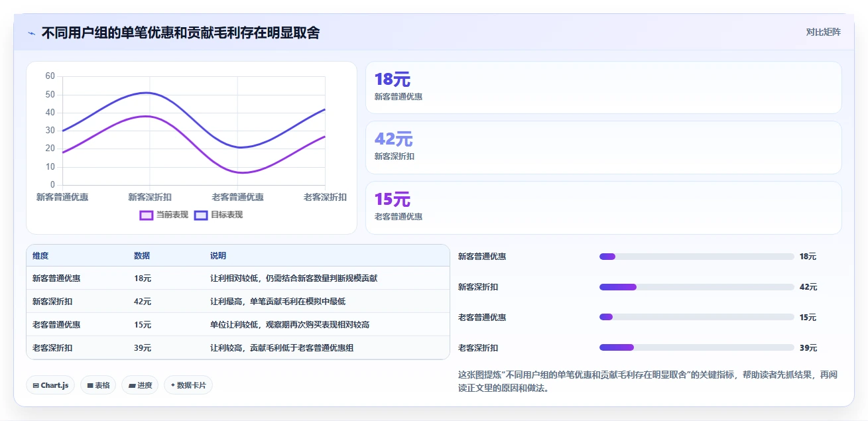Click the 维度 column header
This screenshot has height=421, width=868.
coord(40,256)
